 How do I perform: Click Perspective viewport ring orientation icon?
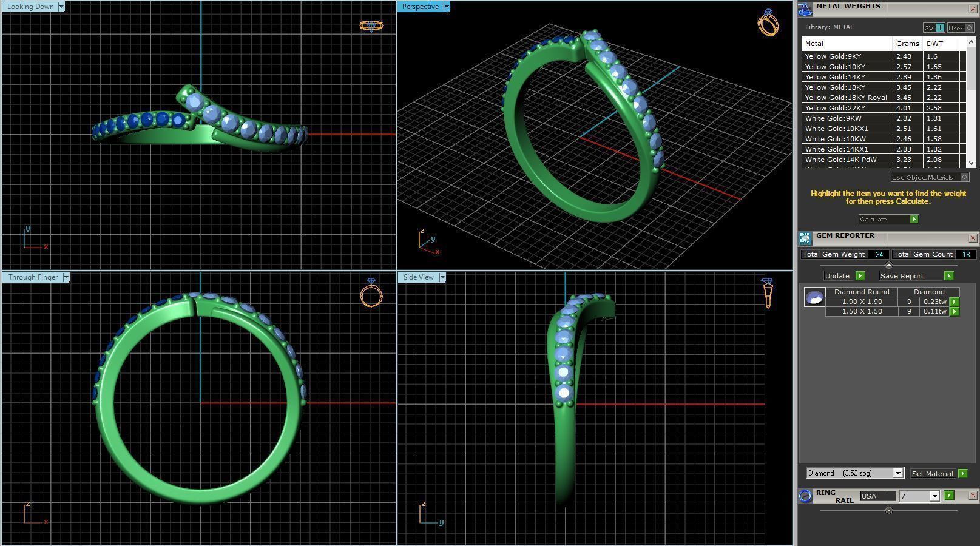tap(768, 22)
